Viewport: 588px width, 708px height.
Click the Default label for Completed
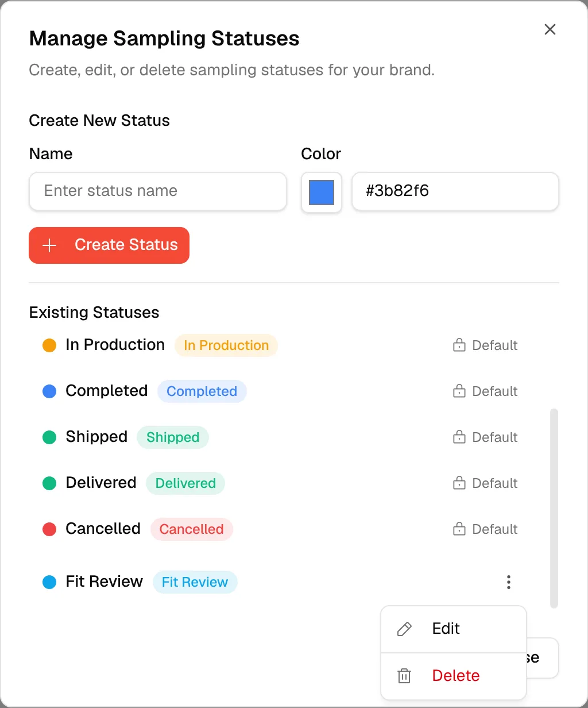[x=495, y=391]
